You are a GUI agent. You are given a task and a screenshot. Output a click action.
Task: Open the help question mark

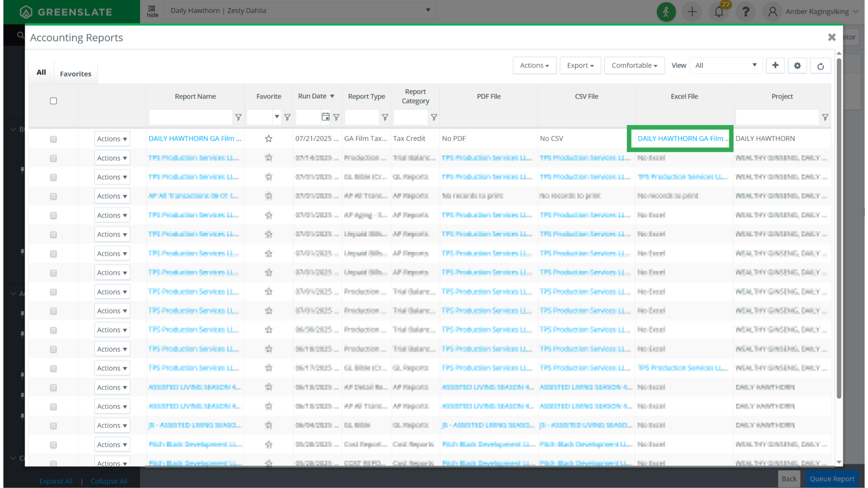pyautogui.click(x=745, y=12)
